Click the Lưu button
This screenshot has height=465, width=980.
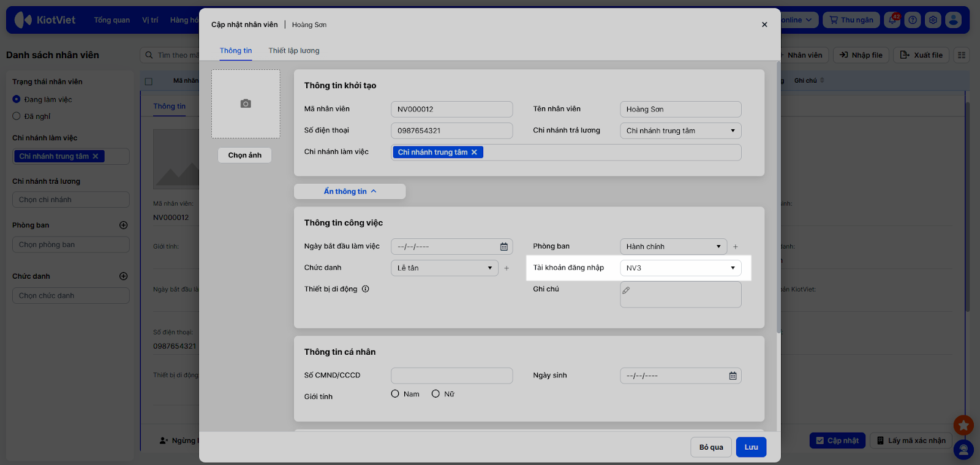point(751,447)
